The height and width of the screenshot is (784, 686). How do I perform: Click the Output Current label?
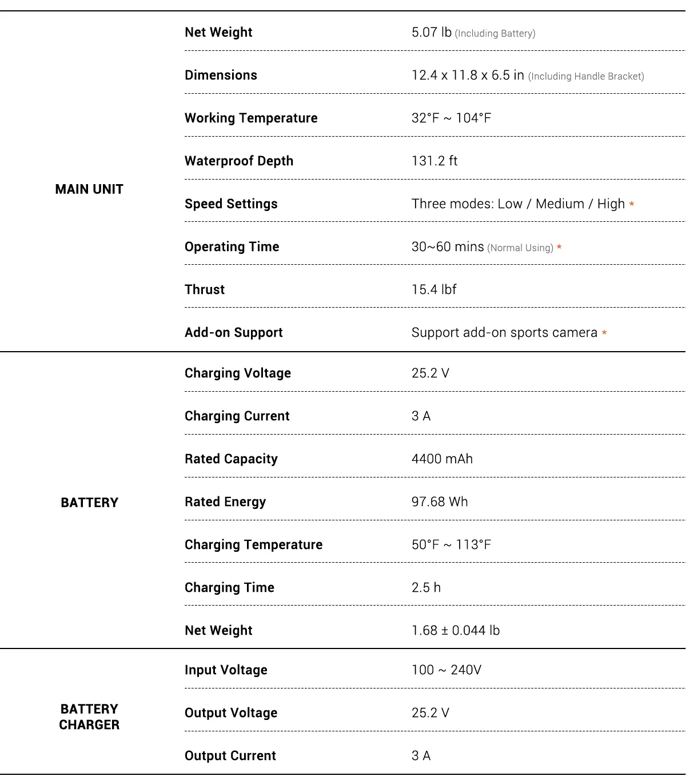point(230,756)
